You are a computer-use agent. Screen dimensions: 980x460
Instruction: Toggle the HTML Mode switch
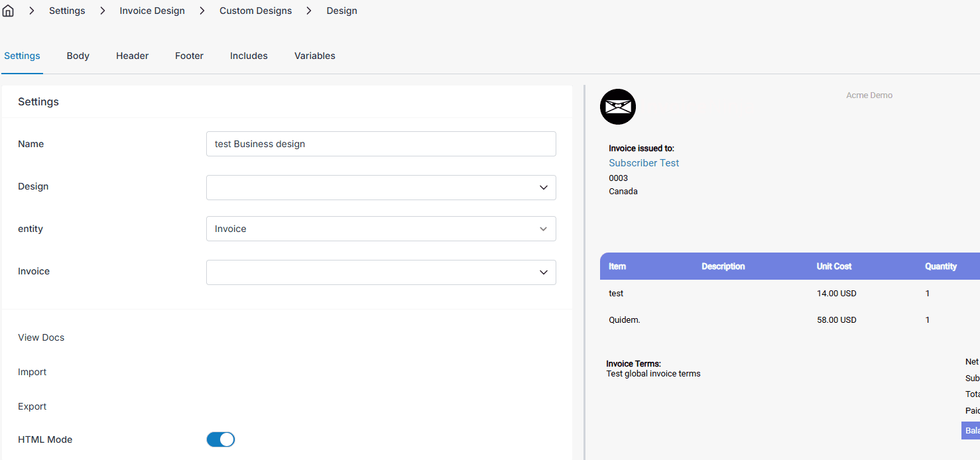[x=221, y=439]
